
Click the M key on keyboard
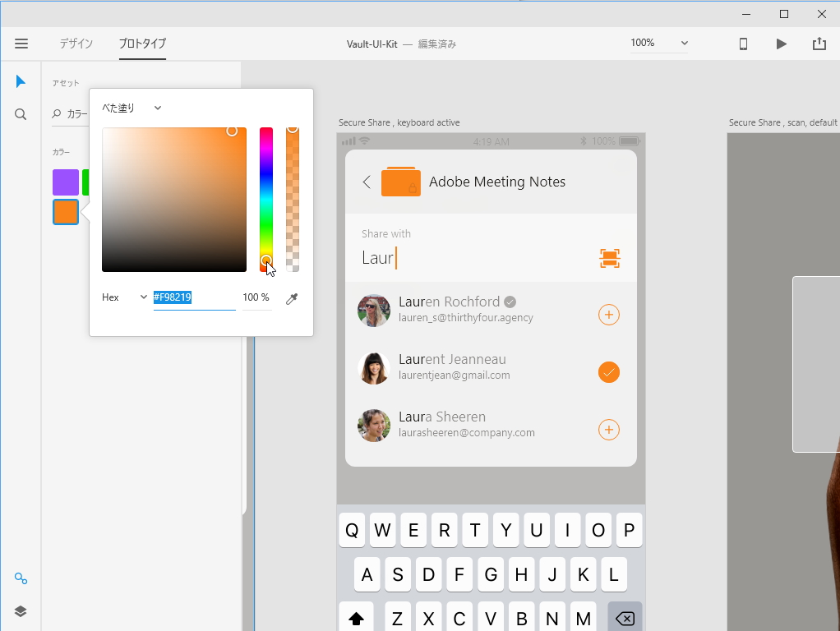click(x=584, y=617)
